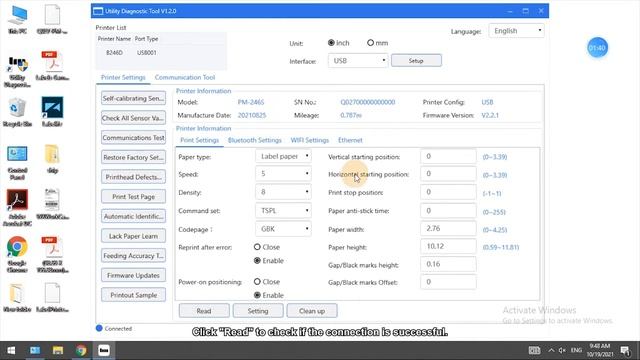Click the Utility Diagnostic Tool taskbar icon
The image size is (640, 360).
(104, 350)
